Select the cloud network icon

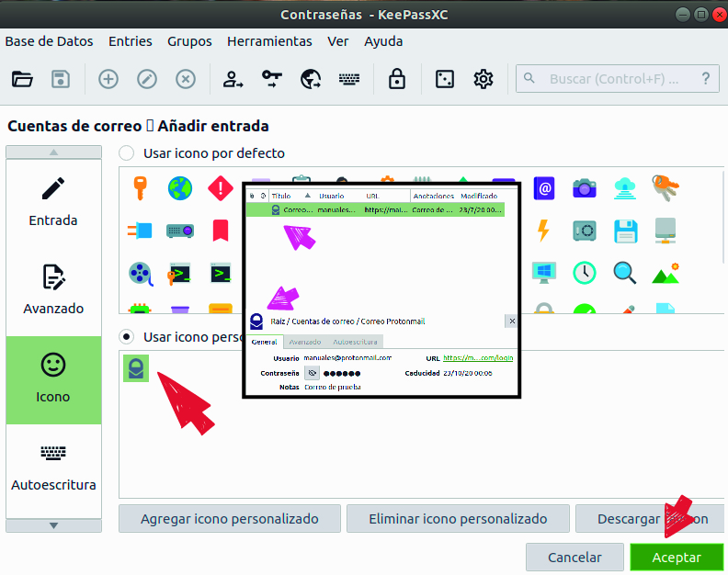pos(625,188)
